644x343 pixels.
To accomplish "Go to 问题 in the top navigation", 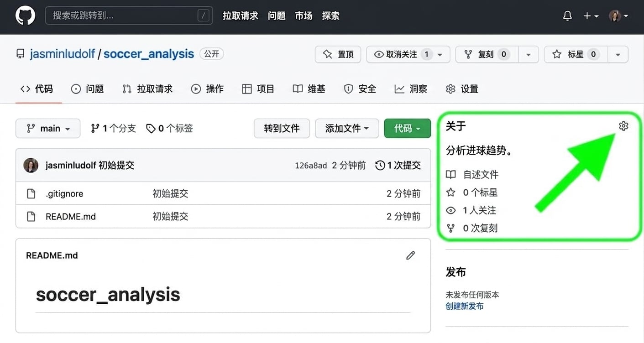I will pos(277,16).
